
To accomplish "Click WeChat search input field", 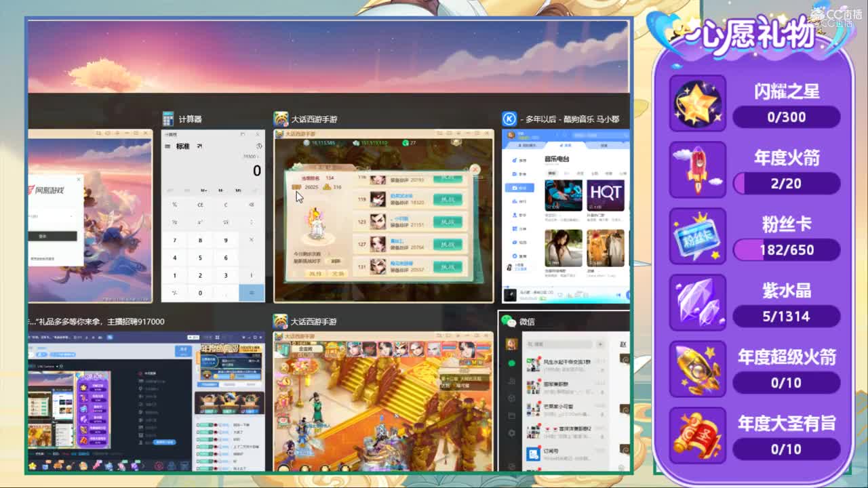I will point(559,344).
